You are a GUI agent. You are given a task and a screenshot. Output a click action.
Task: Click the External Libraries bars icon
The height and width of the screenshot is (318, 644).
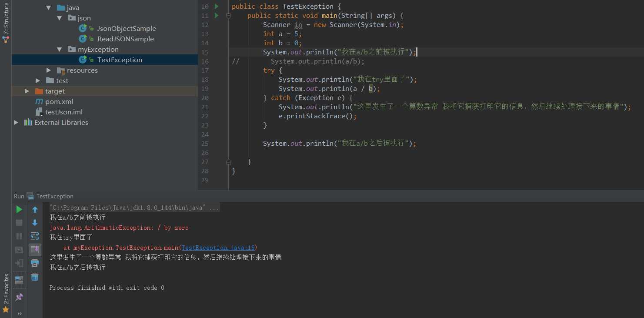point(28,123)
